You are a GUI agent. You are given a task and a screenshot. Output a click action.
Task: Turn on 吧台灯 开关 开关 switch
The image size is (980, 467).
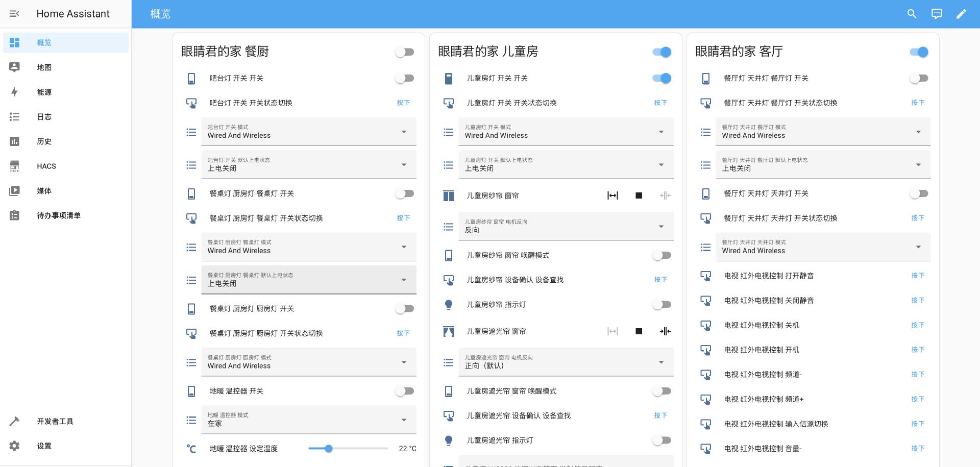[405, 78]
